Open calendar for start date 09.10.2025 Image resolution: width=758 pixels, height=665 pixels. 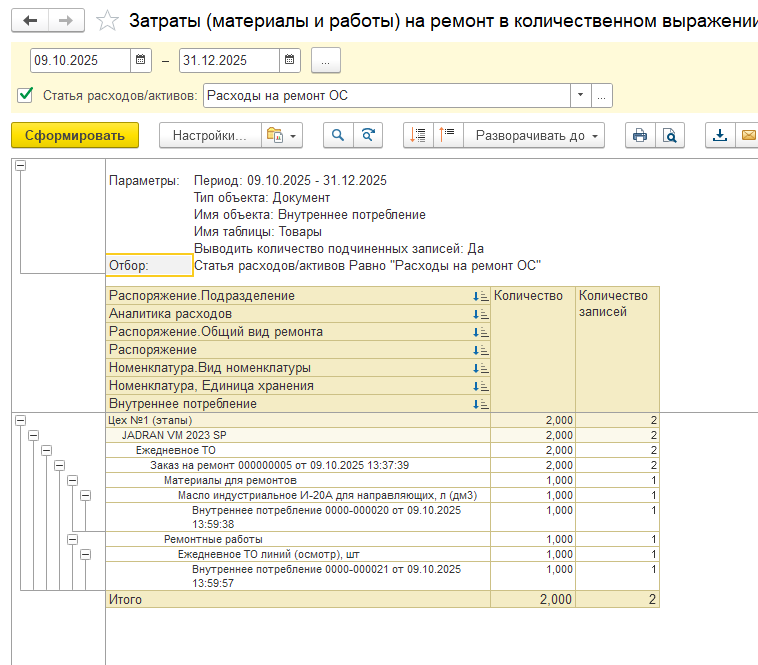point(141,61)
